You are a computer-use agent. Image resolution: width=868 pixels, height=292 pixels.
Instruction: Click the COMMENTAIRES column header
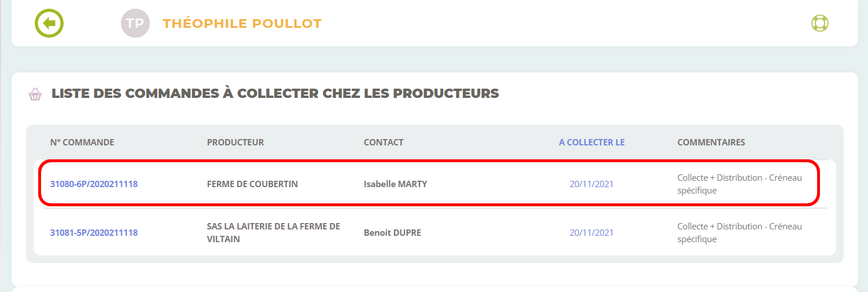[711, 143]
